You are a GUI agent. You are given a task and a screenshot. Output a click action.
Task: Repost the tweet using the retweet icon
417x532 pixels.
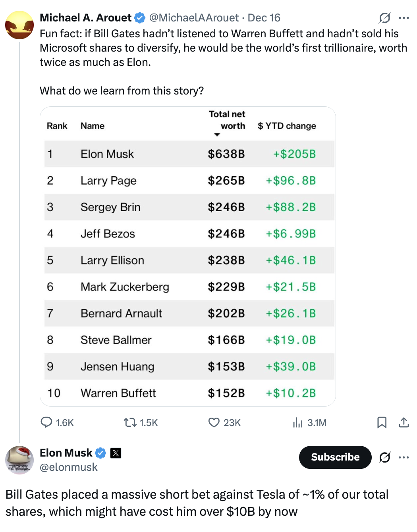coord(130,423)
